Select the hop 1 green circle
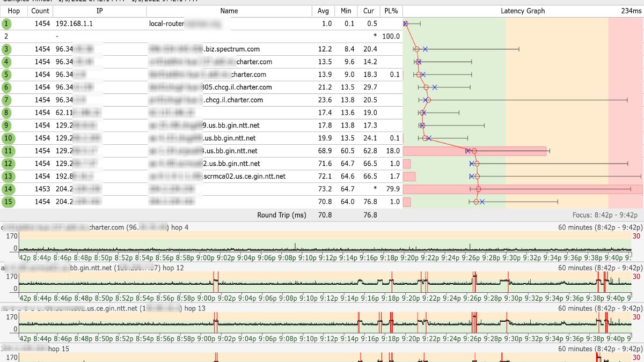644x362 pixels. (x=6, y=24)
